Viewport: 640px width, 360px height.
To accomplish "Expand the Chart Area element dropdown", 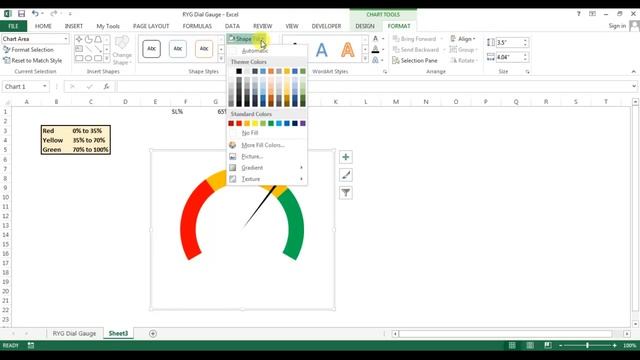I will [x=65, y=39].
